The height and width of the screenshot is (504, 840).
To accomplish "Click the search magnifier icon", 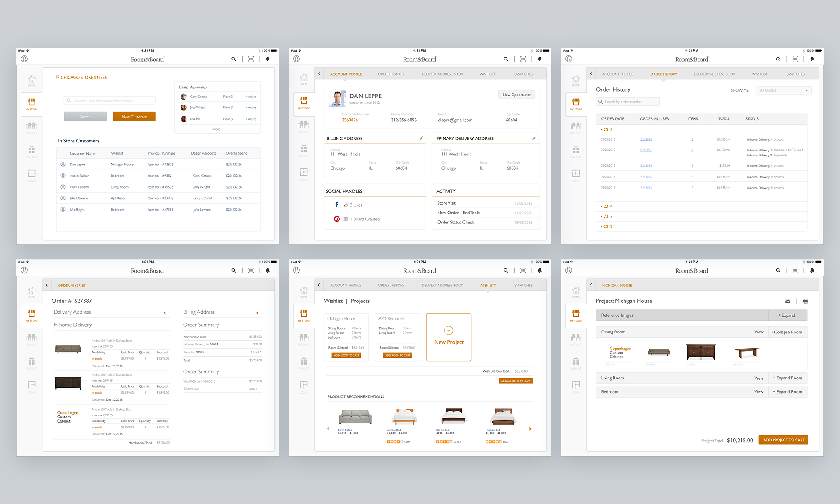I will 234,59.
